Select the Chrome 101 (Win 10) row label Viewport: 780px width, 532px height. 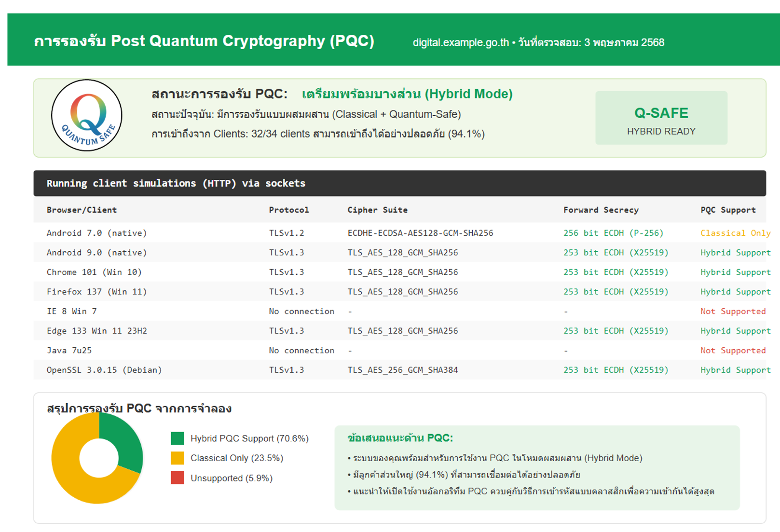point(94,272)
